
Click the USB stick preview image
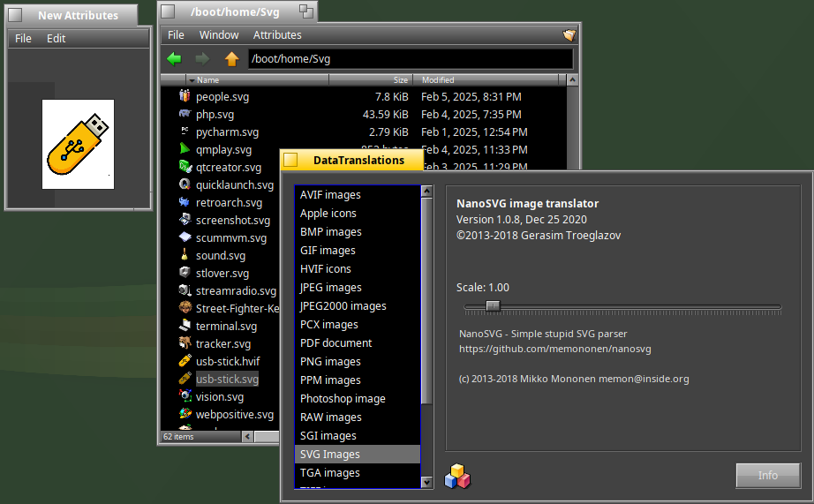(78, 144)
